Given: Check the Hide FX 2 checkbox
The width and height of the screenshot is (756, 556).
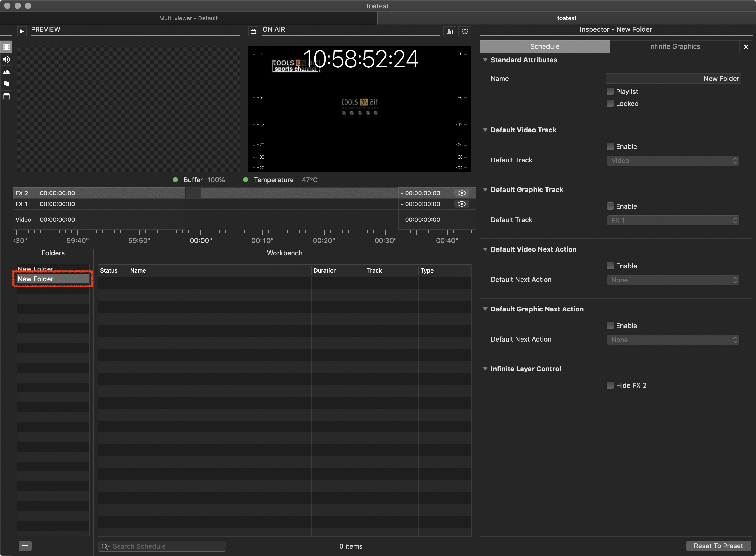Looking at the screenshot, I should pos(610,385).
